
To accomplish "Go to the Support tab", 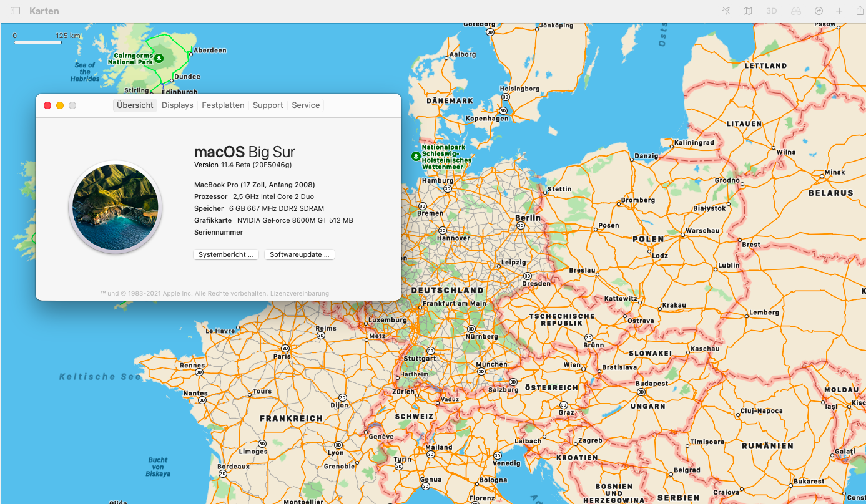I will coord(268,105).
